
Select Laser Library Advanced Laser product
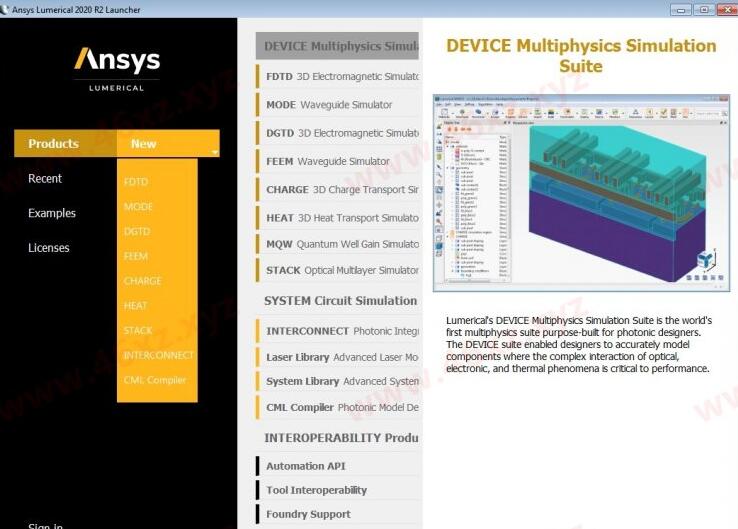pyautogui.click(x=337, y=357)
